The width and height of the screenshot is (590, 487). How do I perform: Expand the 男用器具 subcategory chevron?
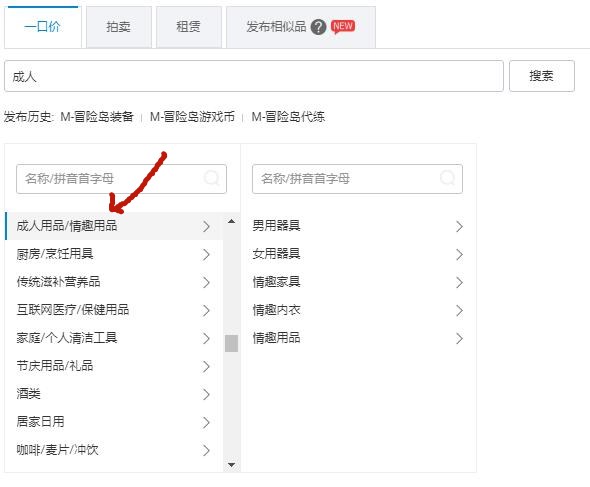[x=459, y=226]
